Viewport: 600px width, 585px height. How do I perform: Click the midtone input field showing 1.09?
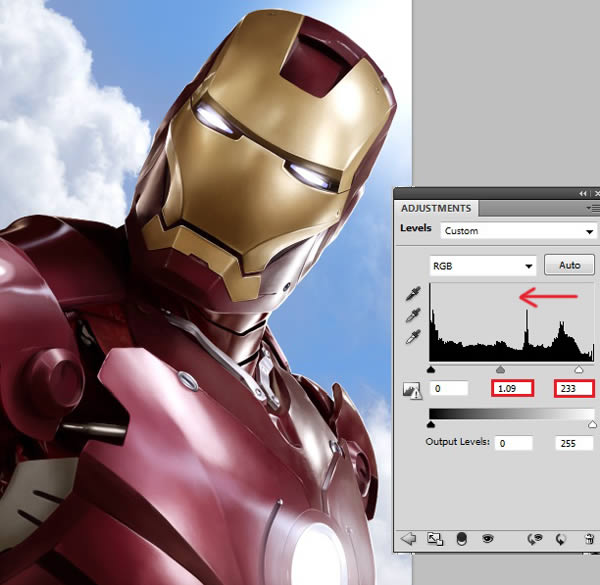pos(512,389)
